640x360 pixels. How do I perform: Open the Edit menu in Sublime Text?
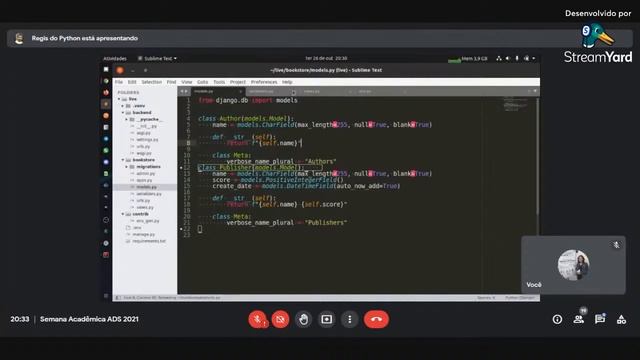click(132, 82)
